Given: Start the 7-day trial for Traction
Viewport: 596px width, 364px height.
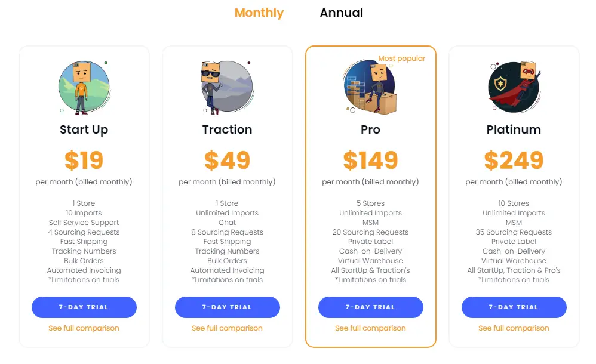Looking at the screenshot, I should coord(228,307).
